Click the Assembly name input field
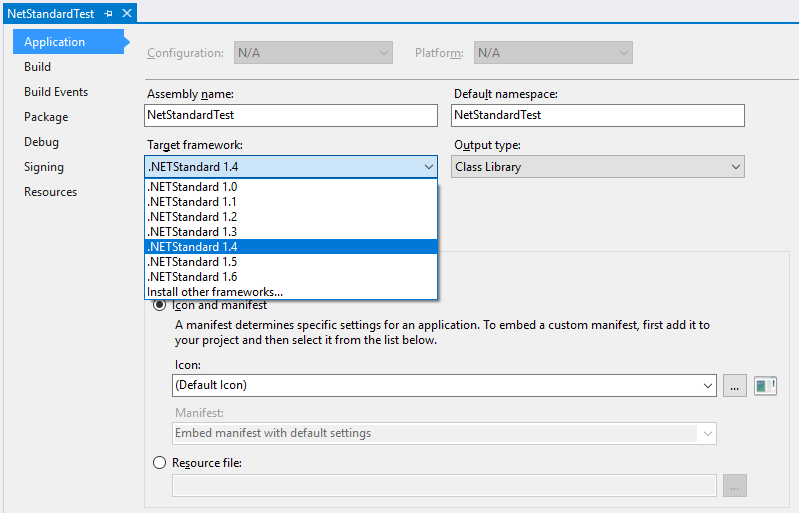799x513 pixels. pos(291,116)
